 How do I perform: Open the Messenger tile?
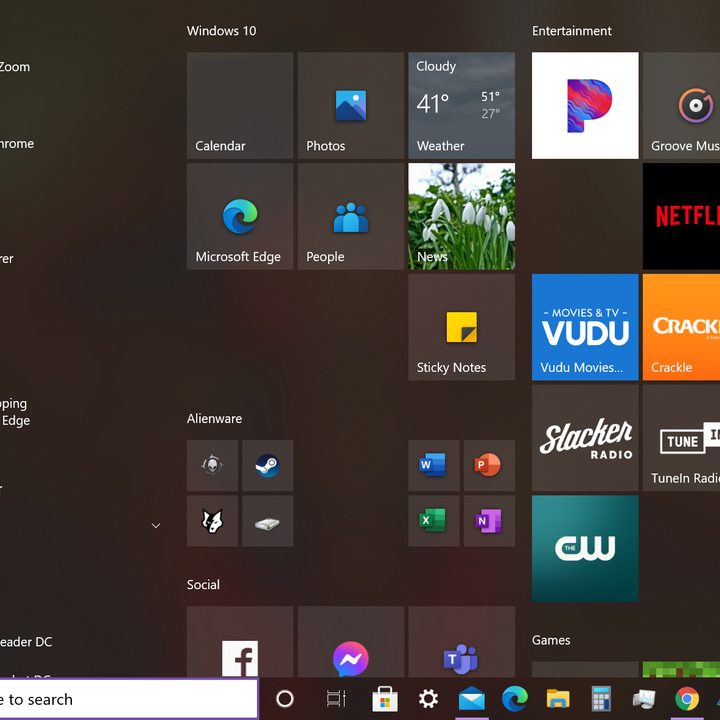click(x=350, y=641)
